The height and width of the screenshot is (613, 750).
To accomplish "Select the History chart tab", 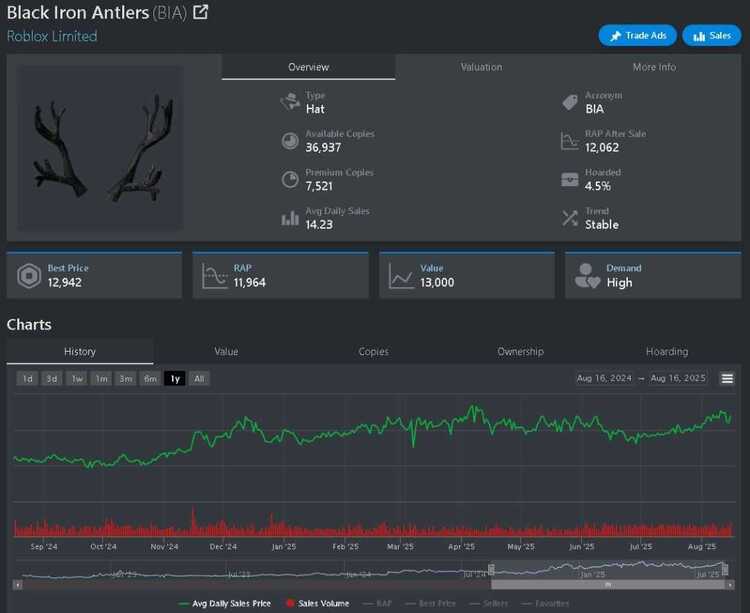I will [80, 352].
